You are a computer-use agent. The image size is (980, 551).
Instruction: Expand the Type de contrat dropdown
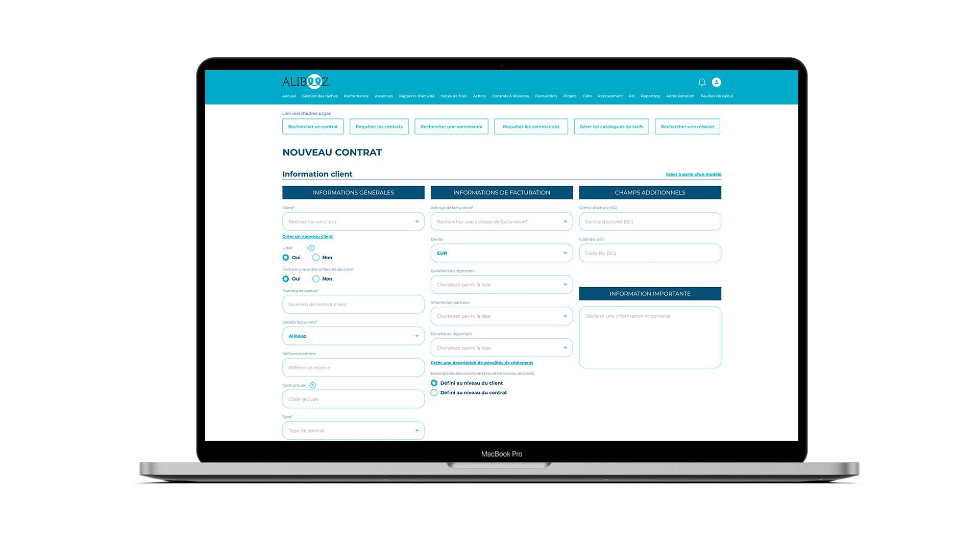(353, 431)
